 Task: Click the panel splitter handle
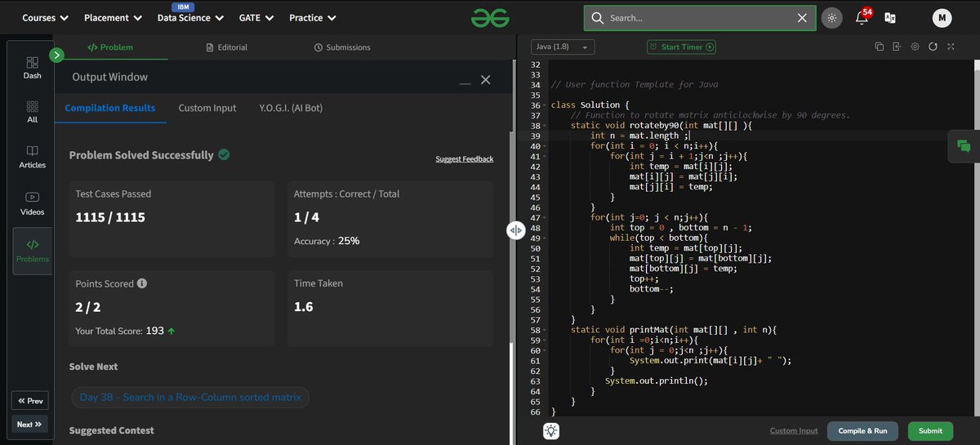[515, 230]
